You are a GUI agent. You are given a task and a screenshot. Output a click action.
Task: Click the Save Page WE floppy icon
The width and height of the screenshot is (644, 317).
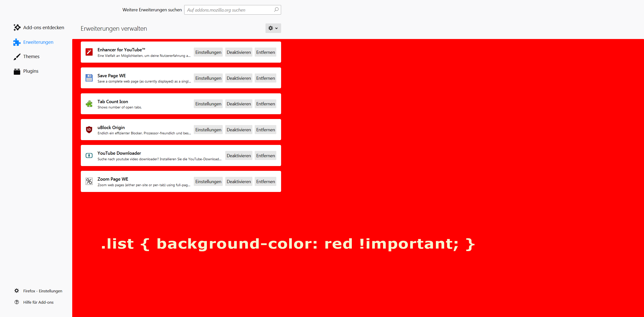click(89, 78)
